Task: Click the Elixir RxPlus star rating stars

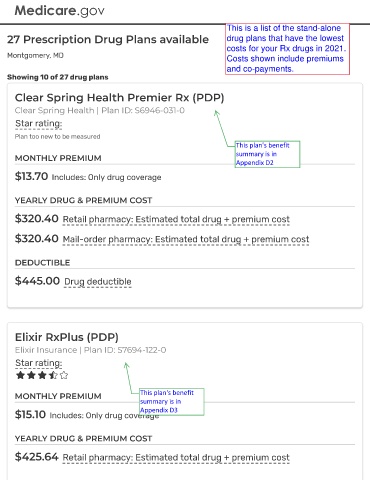Action: tap(42, 376)
